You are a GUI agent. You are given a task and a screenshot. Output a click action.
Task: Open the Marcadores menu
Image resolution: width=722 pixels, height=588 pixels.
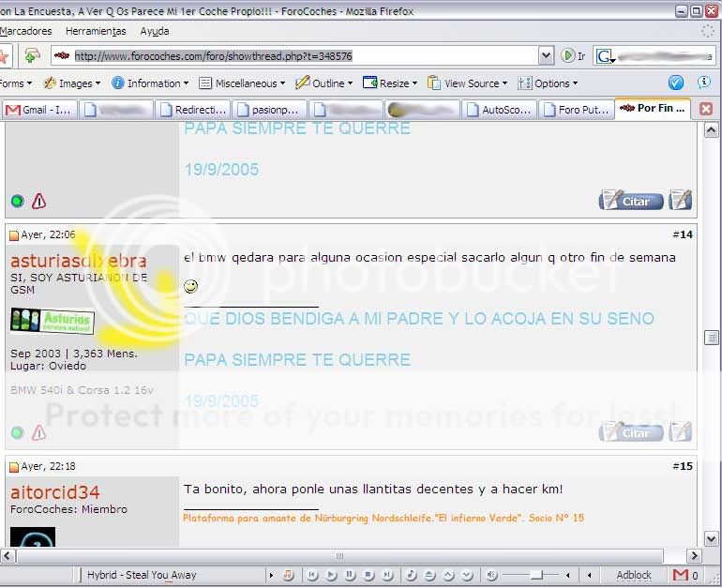tap(26, 31)
